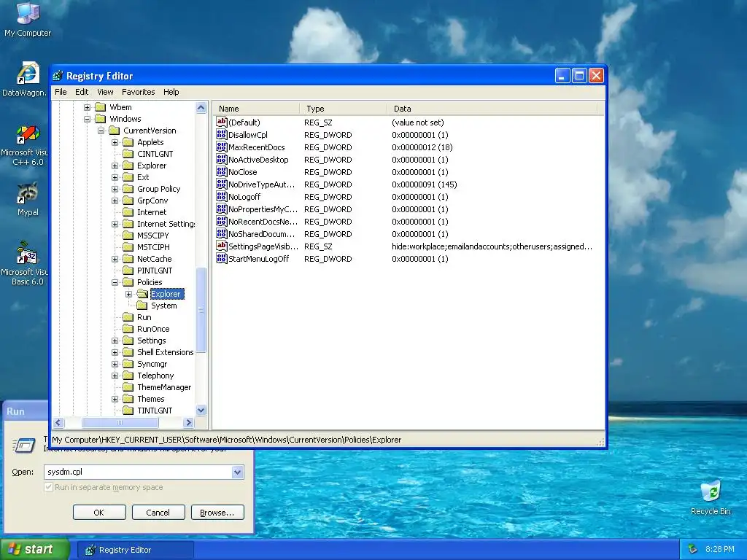Click the Run dialog program icon
747x560 pixels.
point(24,446)
